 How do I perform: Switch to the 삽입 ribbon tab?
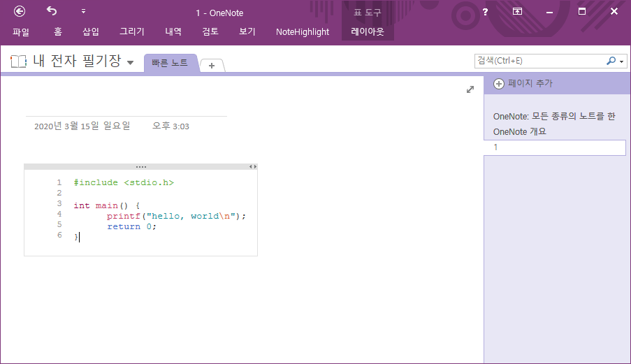pyautogui.click(x=91, y=31)
